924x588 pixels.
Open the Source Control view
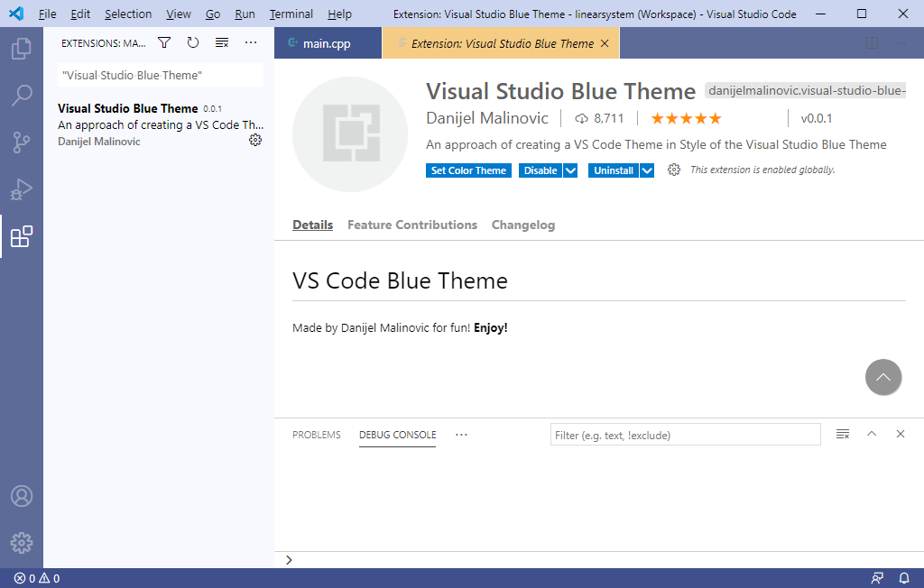coord(22,142)
